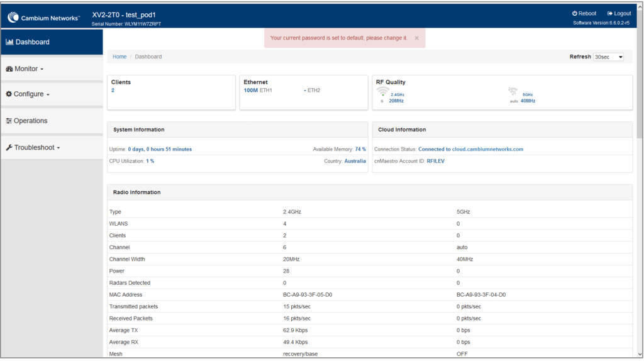
Task: Dismiss the default password warning
Action: [416, 38]
